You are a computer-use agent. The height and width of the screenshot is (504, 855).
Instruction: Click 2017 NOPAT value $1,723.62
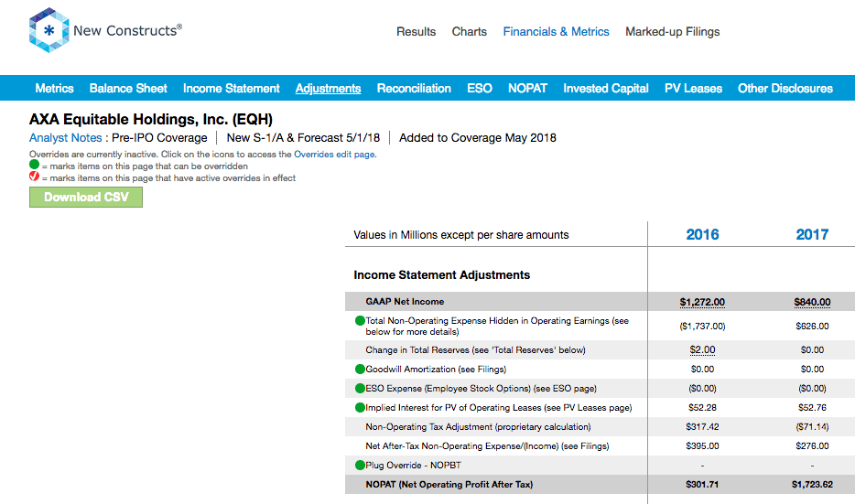(812, 485)
